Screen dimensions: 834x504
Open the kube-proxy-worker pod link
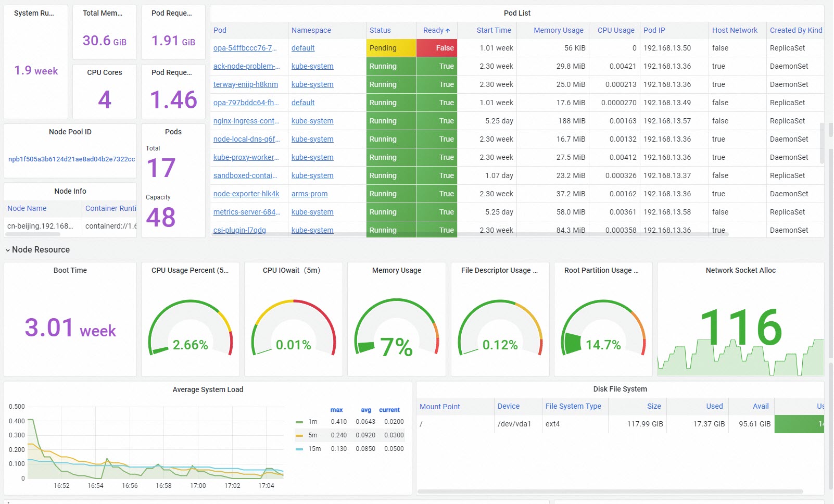click(246, 157)
